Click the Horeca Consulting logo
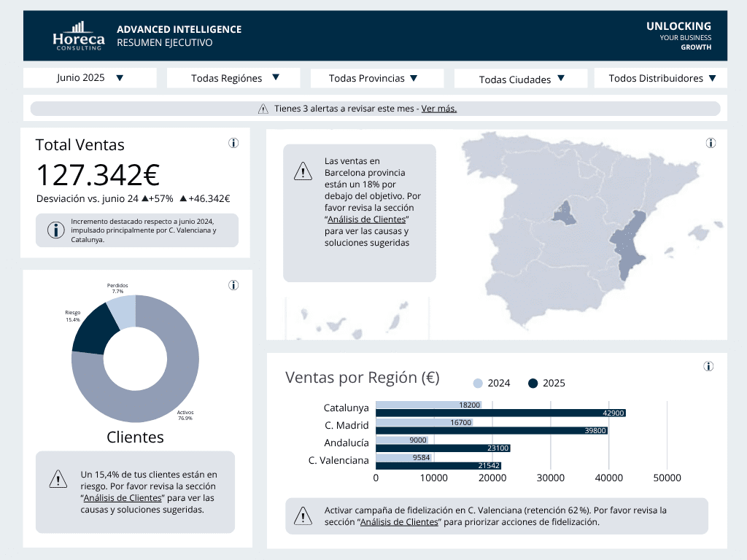747x560 pixels. pos(78,35)
